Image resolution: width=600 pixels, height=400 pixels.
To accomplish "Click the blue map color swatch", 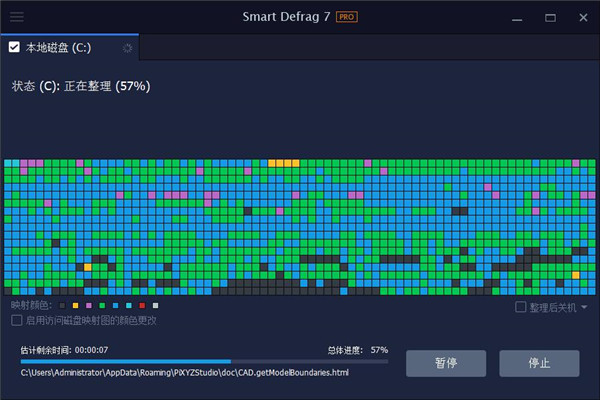I will 116,305.
